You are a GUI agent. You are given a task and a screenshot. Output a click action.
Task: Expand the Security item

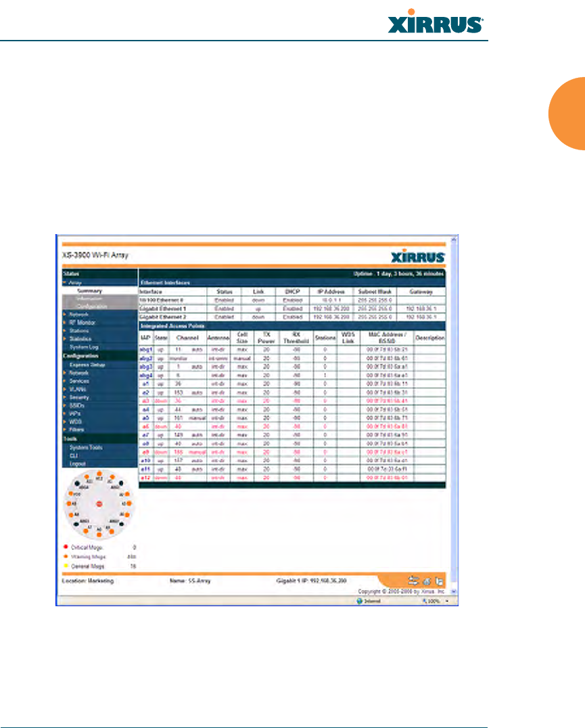65,397
